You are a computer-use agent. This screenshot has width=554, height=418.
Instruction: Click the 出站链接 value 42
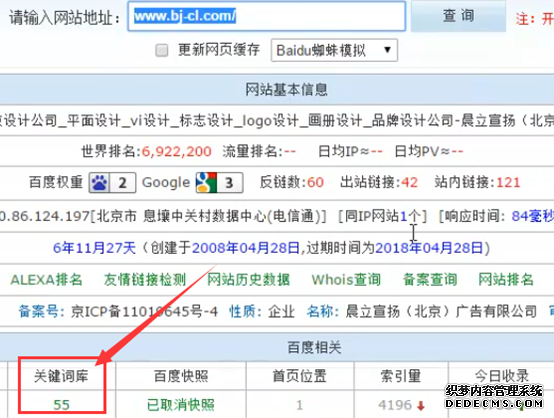click(x=409, y=182)
